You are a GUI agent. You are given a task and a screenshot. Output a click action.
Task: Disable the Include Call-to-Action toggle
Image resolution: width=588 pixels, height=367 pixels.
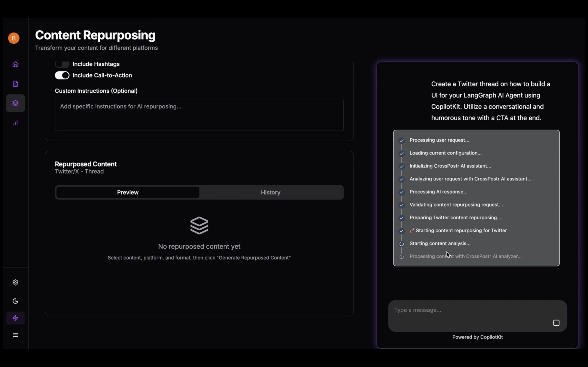pos(62,75)
